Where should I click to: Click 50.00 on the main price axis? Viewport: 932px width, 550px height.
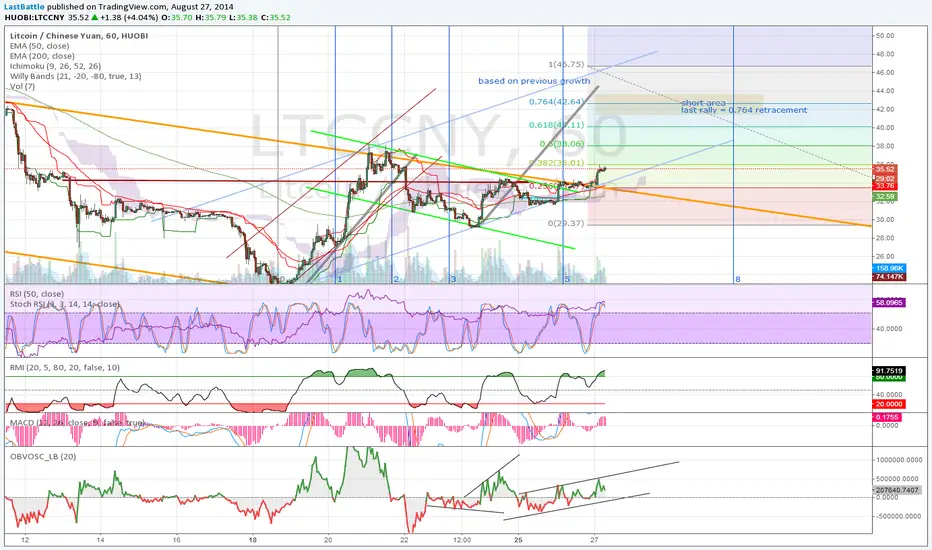click(x=884, y=36)
